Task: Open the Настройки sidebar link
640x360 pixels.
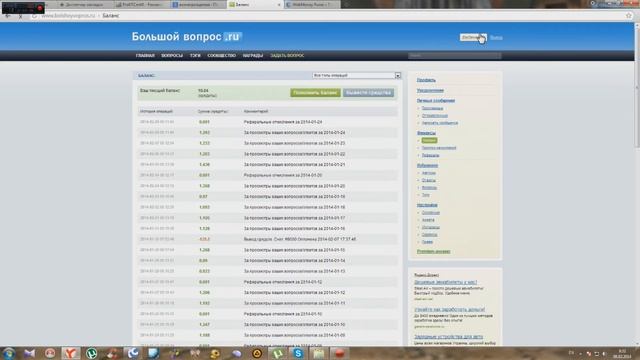Action: click(427, 205)
